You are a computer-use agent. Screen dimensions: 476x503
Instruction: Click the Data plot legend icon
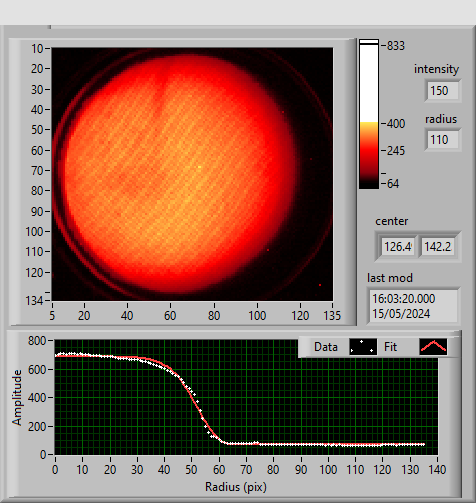(x=363, y=347)
